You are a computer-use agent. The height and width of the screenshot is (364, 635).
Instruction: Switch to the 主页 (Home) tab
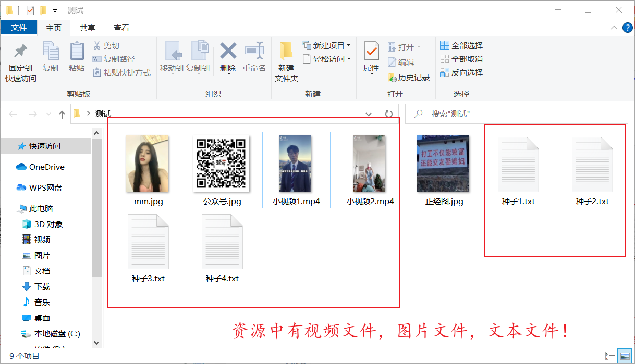tap(54, 28)
